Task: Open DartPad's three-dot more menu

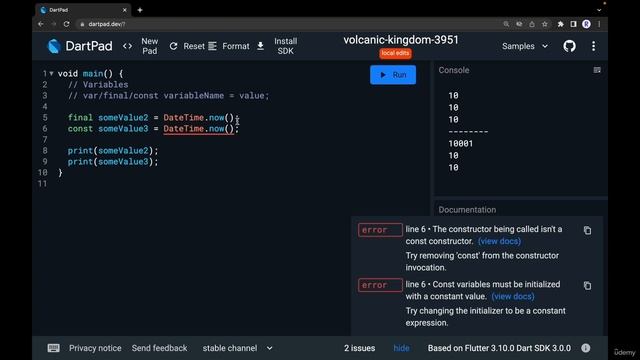Action: (x=593, y=46)
